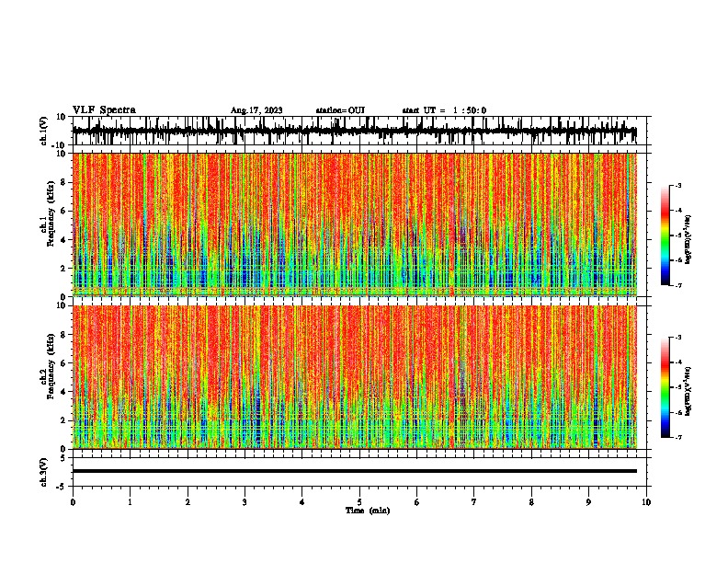This screenshot has width=728, height=563.
Task: Click the "7" tick on the time axis
Action: tap(474, 502)
